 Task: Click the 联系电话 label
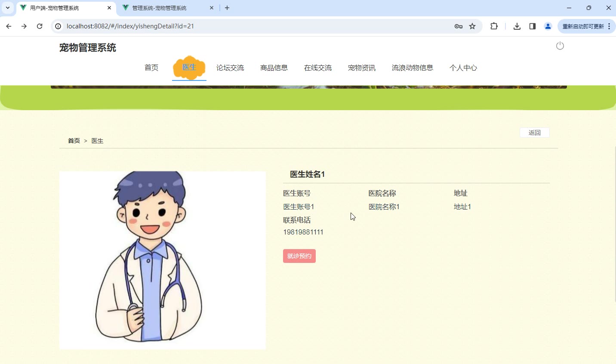click(297, 220)
